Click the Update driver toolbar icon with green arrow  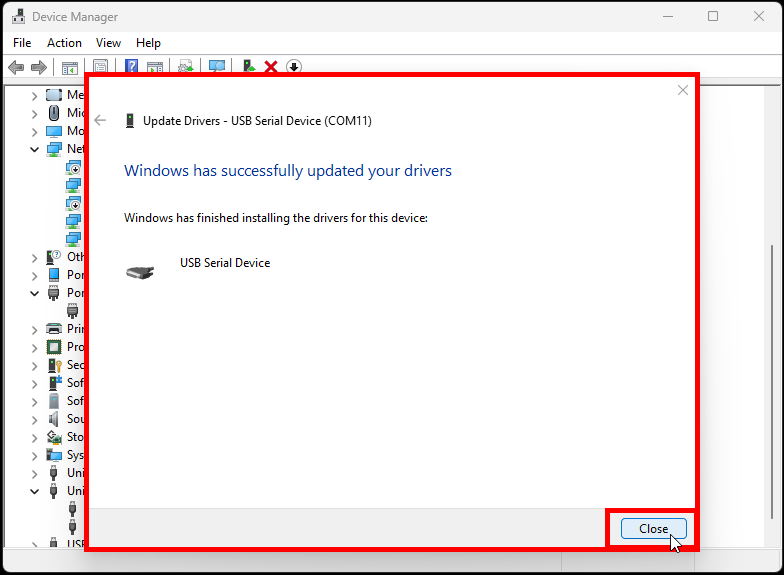tap(248, 66)
